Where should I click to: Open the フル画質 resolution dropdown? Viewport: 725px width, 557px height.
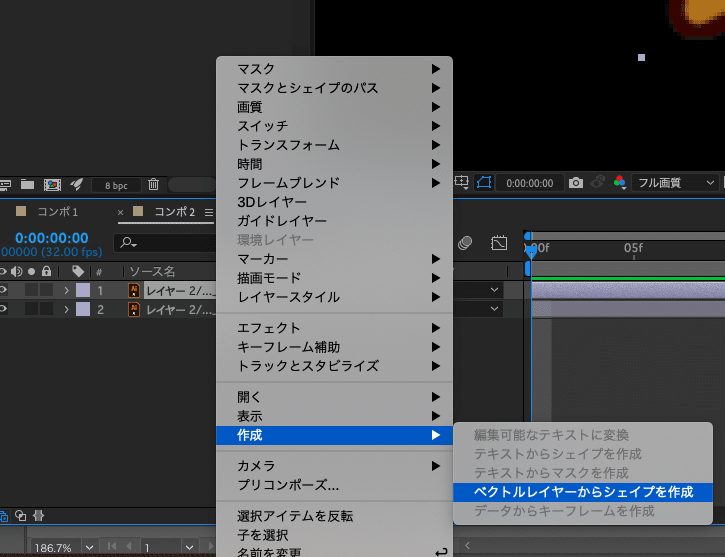675,183
